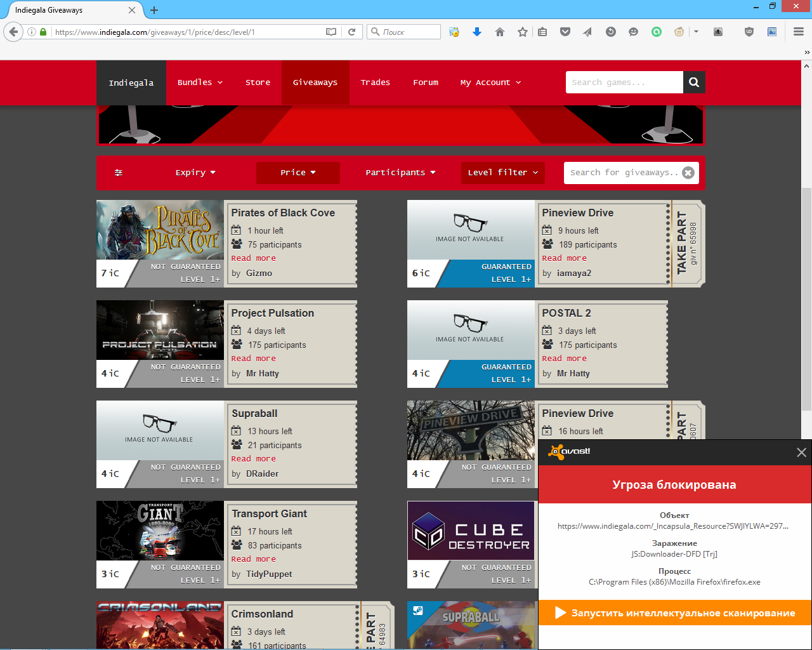
Task: Click the page vertical scrollbar
Action: 806,298
